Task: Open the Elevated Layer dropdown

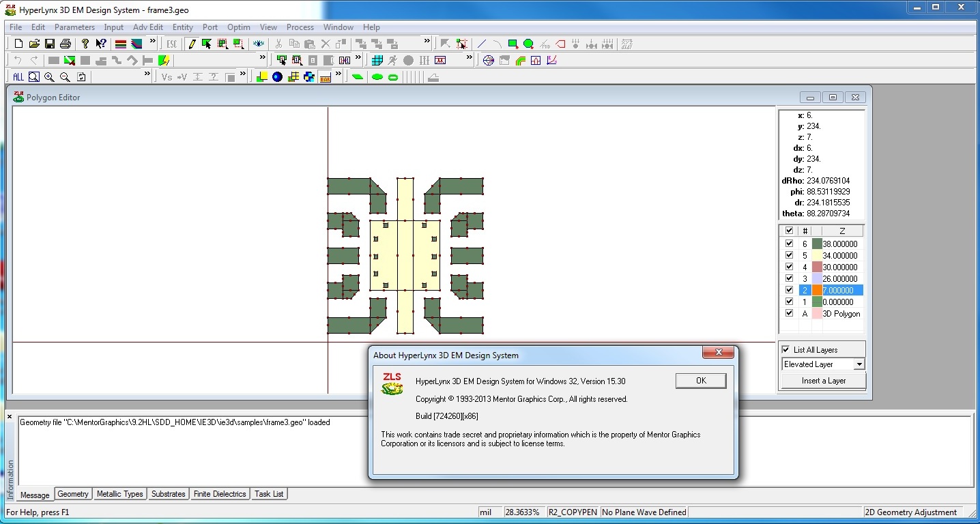Action: pyautogui.click(x=859, y=364)
